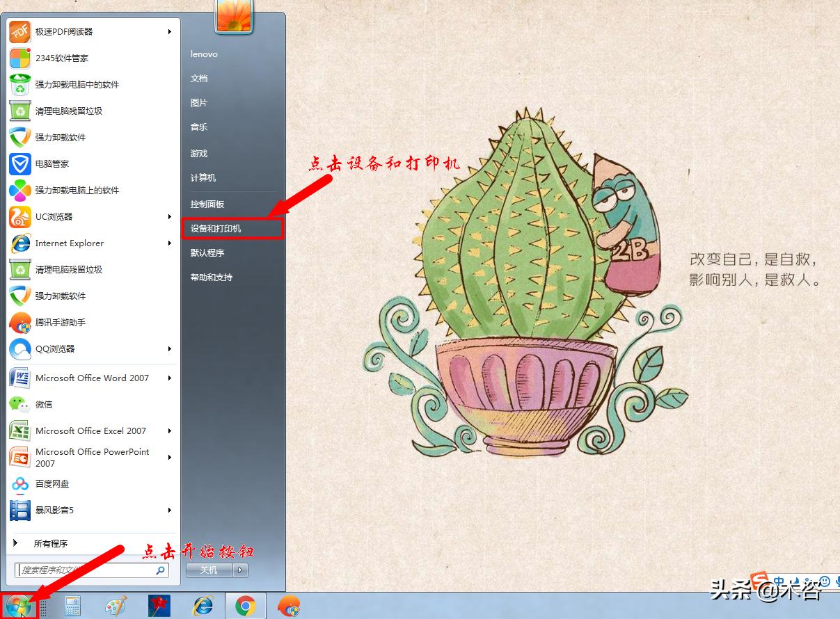Screen dimensions: 840x619
Task: Expand the UC浏览器 submenu arrow
Action: click(x=169, y=217)
